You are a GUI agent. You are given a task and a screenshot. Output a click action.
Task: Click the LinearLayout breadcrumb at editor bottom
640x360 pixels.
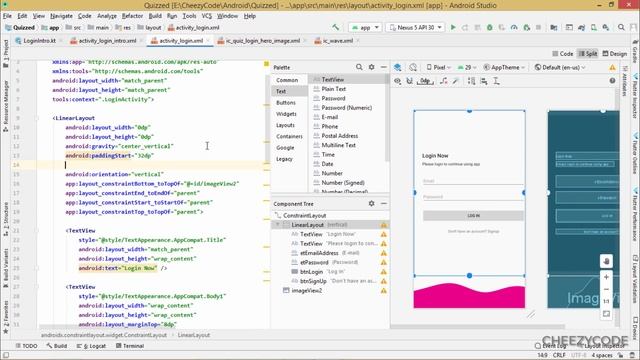(194, 335)
